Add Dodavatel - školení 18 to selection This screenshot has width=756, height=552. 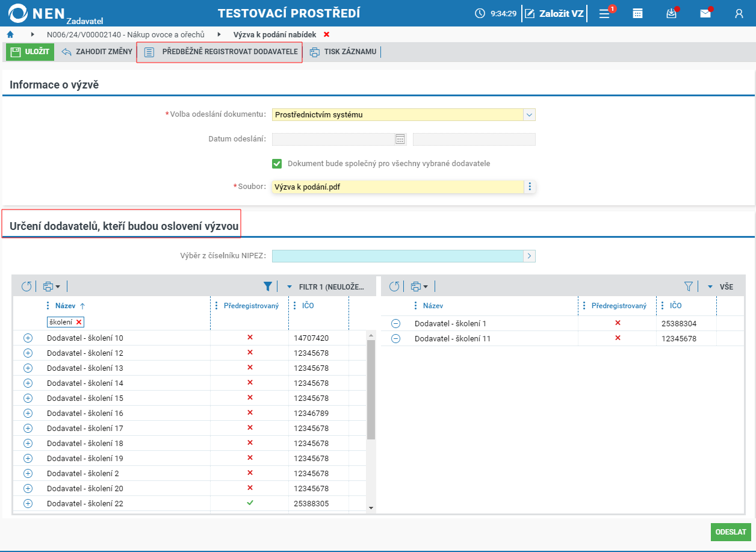click(x=28, y=443)
